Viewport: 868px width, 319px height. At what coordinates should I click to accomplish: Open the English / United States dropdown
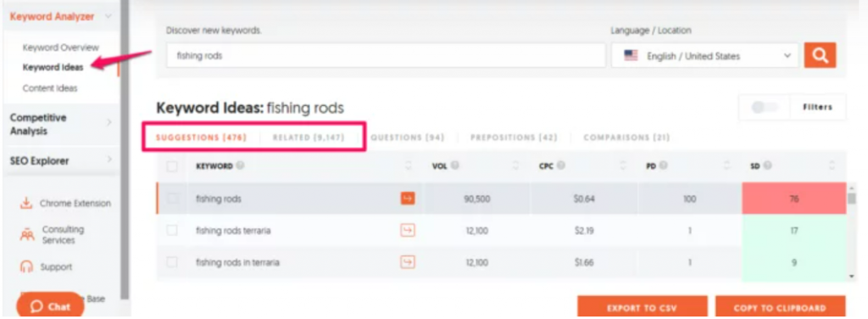pyautogui.click(x=705, y=55)
